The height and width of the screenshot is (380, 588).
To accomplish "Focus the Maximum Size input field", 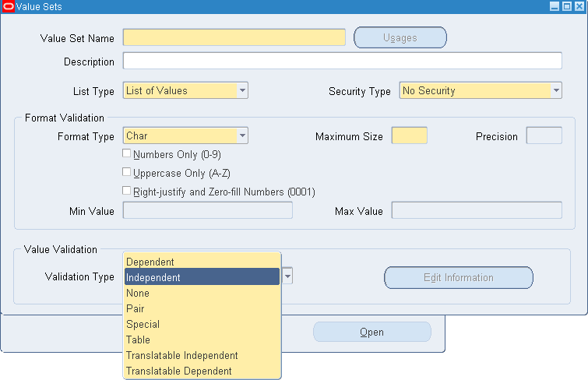I will (x=409, y=136).
